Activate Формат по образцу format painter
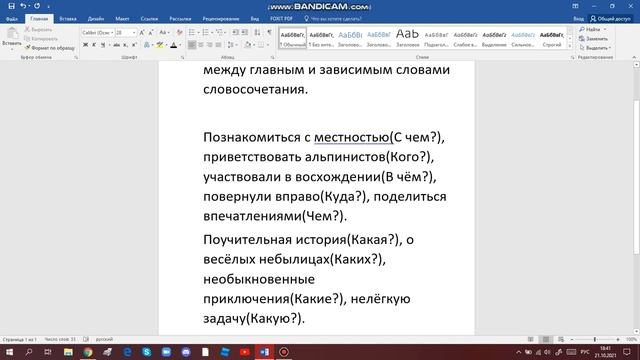The image size is (640, 360). coord(50,48)
